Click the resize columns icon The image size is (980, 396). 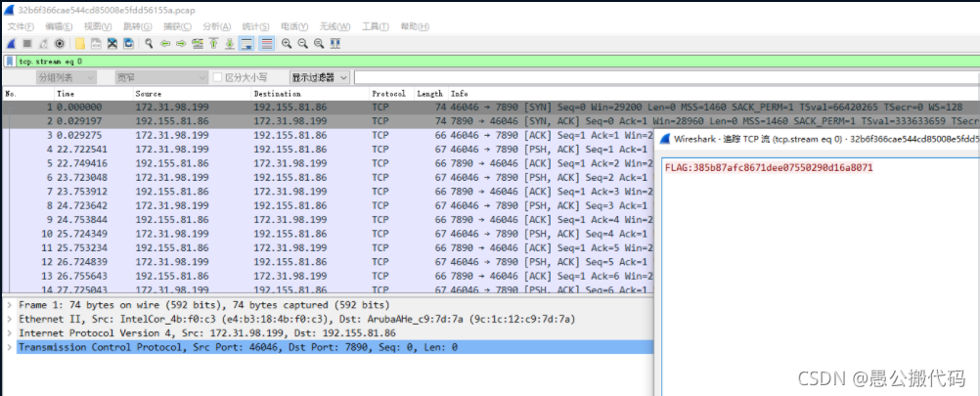pos(335,44)
